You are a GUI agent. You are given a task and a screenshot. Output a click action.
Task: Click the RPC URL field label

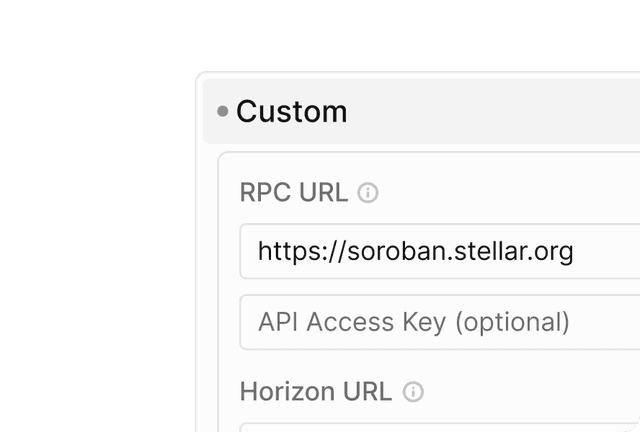(x=294, y=192)
